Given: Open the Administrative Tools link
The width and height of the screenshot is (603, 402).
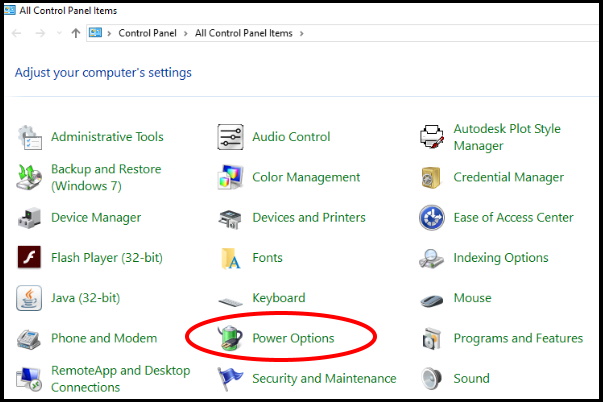Looking at the screenshot, I should coord(107,137).
